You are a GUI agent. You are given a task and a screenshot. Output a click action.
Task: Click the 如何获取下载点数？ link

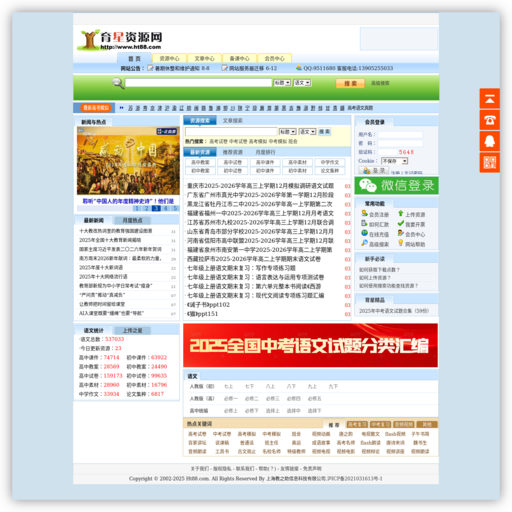[x=379, y=270]
